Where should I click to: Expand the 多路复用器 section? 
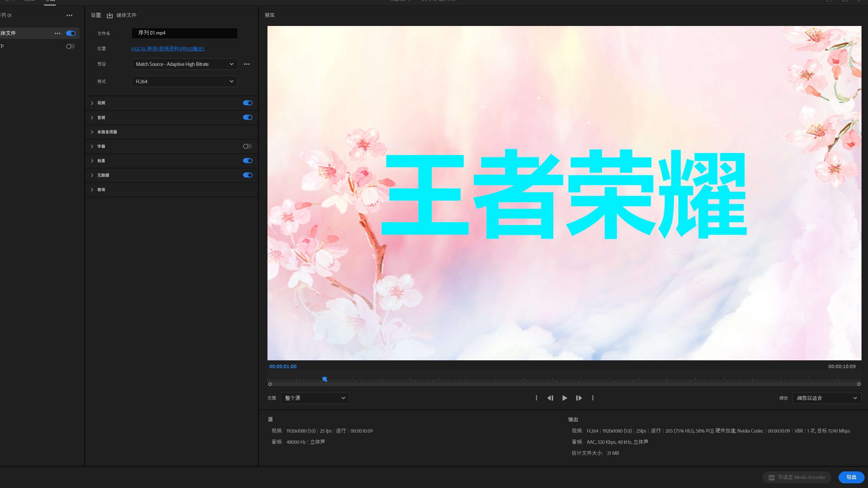point(92,132)
